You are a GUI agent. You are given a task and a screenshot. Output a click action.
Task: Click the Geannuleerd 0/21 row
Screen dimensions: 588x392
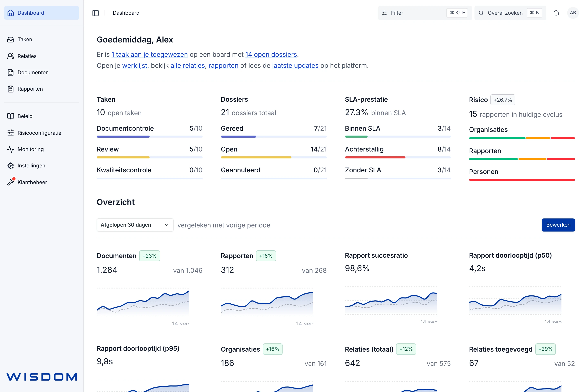point(274,173)
